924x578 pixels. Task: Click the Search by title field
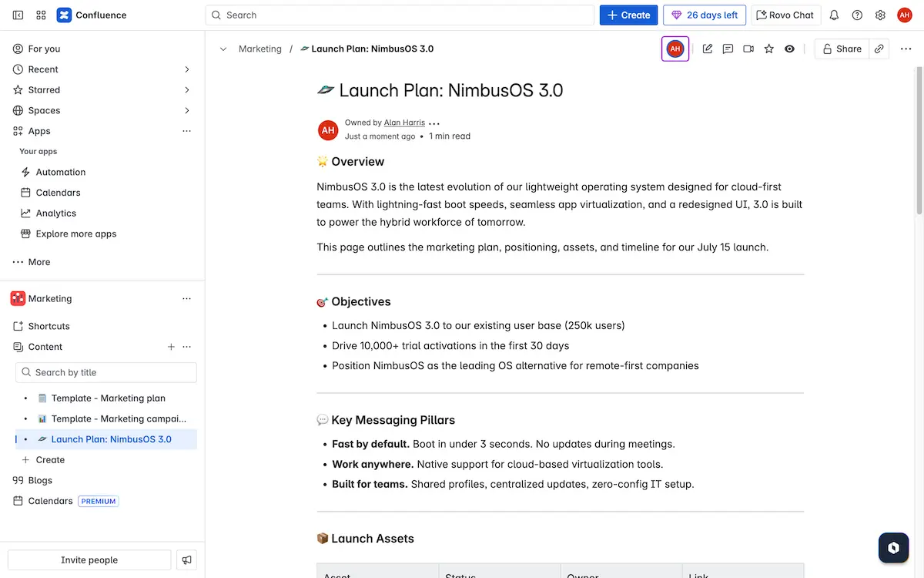pyautogui.click(x=106, y=372)
